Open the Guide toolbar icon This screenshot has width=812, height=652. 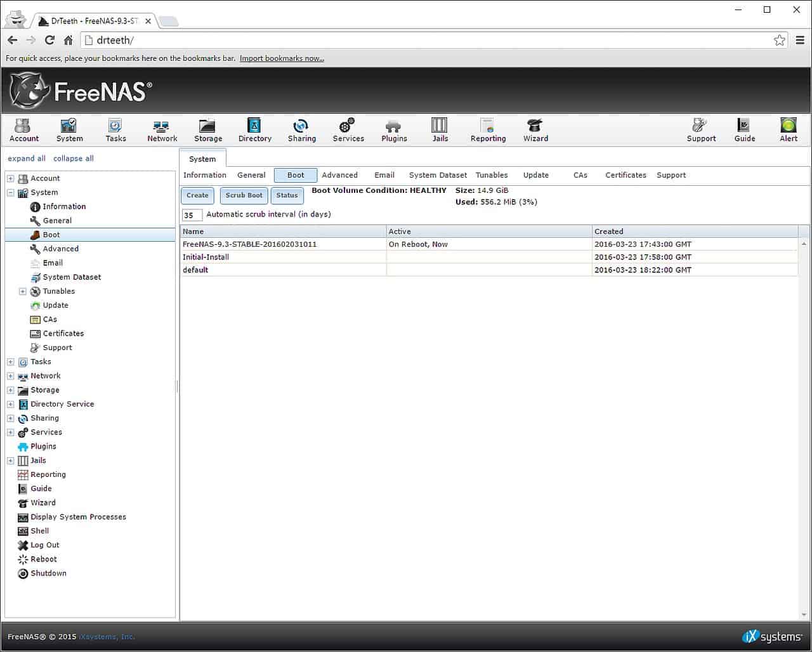[x=744, y=131]
